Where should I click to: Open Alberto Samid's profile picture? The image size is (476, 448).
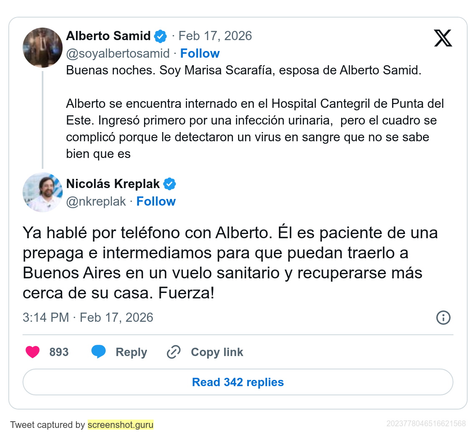[43, 47]
